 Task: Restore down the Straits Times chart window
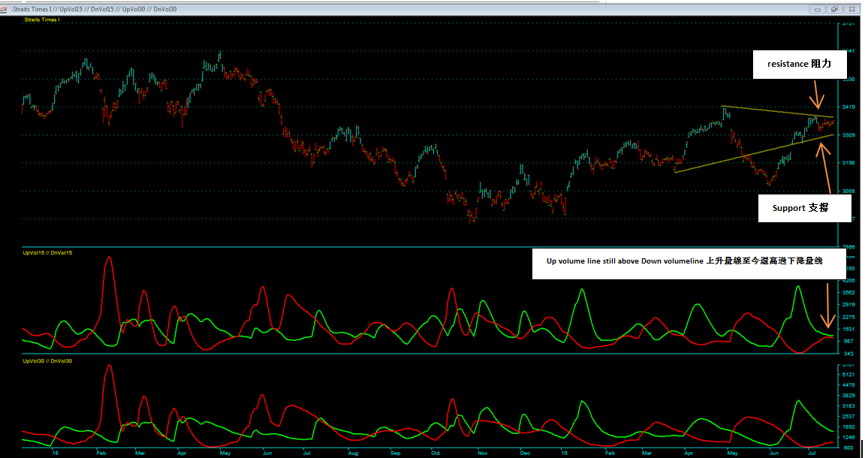coord(834,10)
